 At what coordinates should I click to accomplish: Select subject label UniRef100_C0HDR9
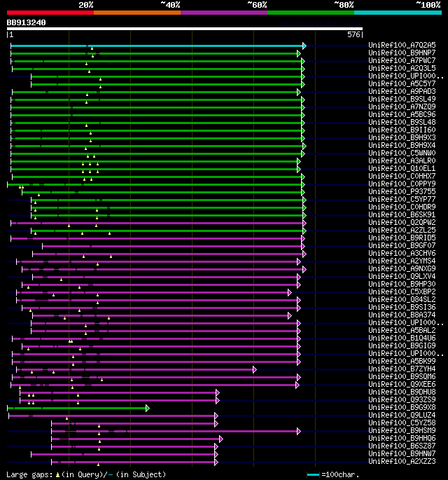402,207
